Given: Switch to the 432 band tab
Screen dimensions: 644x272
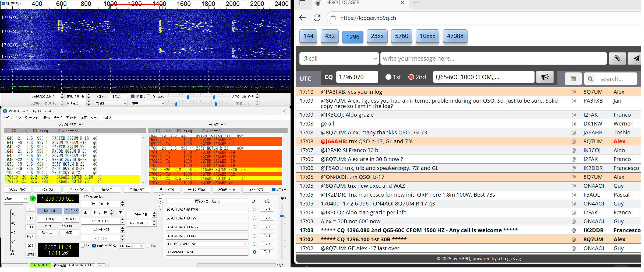Looking at the screenshot, I should click(x=330, y=36).
